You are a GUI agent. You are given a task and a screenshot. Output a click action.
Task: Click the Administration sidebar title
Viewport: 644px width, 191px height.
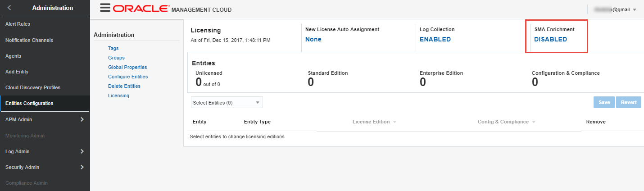pyautogui.click(x=53, y=8)
